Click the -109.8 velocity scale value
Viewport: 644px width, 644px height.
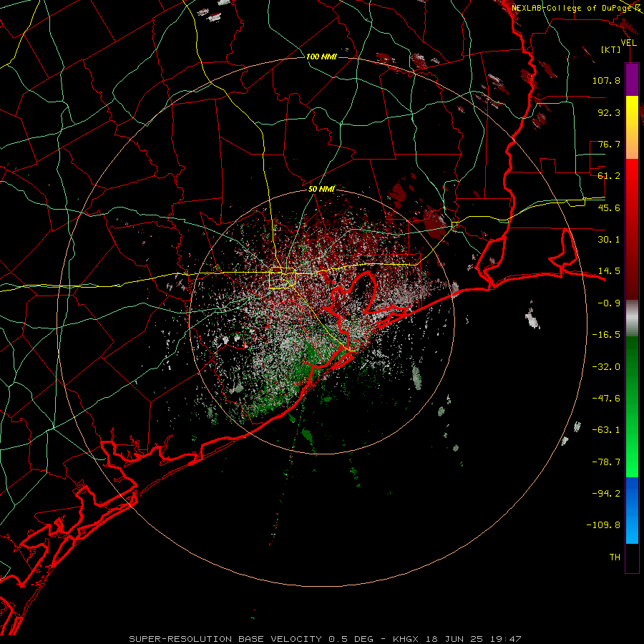pyautogui.click(x=604, y=525)
